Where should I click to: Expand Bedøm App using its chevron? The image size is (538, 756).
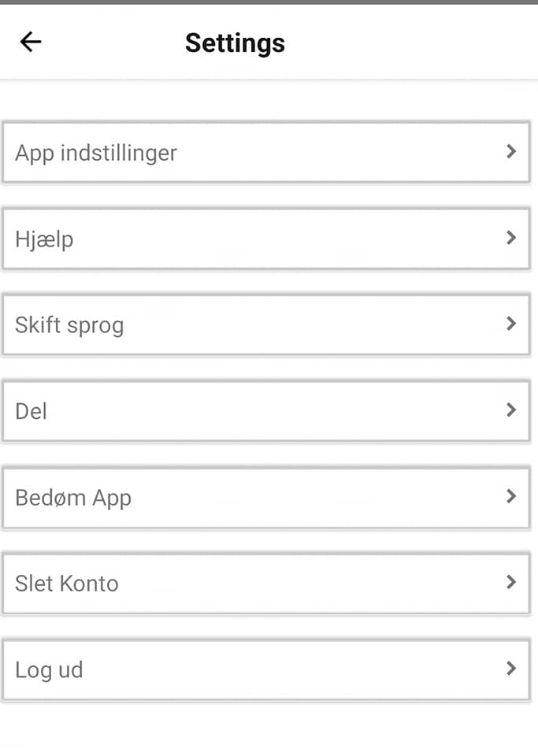tap(511, 496)
